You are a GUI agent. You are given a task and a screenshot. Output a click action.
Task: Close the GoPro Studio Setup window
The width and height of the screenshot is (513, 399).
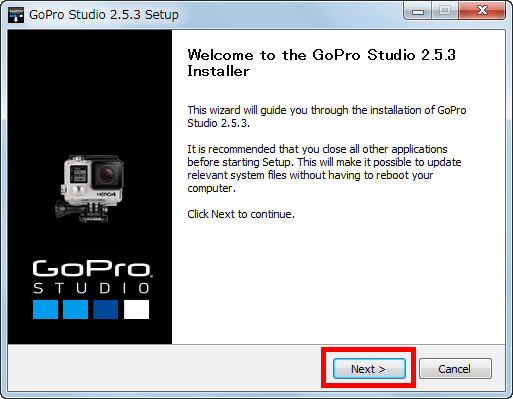tap(482, 11)
